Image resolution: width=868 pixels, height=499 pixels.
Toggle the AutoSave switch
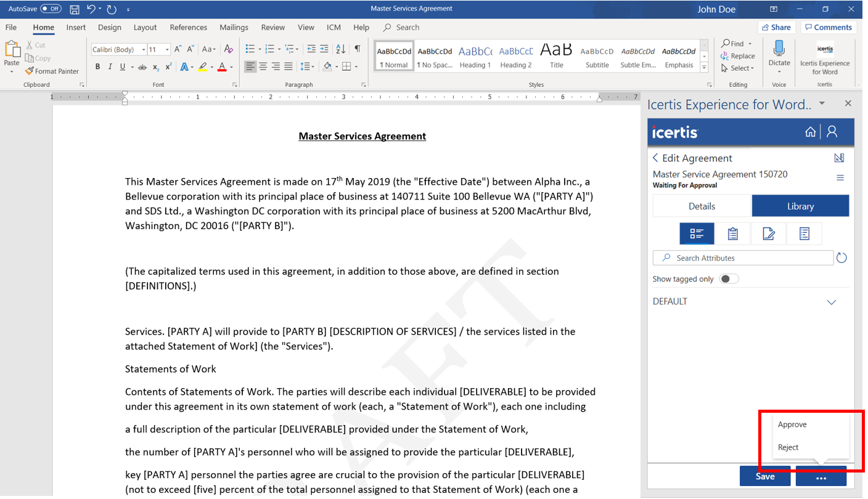pyautogui.click(x=51, y=9)
